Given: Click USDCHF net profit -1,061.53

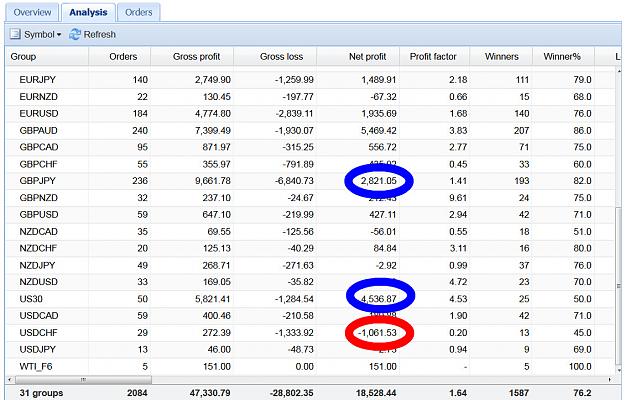Looking at the screenshot, I should 377,333.
